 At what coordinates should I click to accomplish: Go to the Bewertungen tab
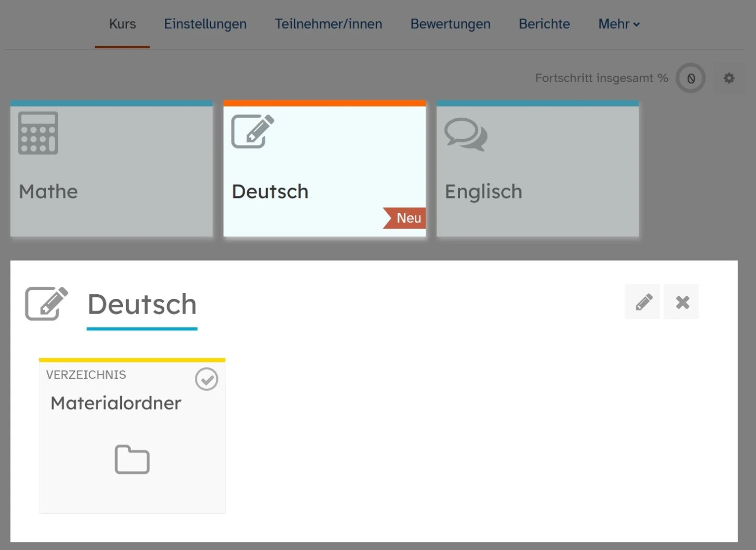[450, 24]
